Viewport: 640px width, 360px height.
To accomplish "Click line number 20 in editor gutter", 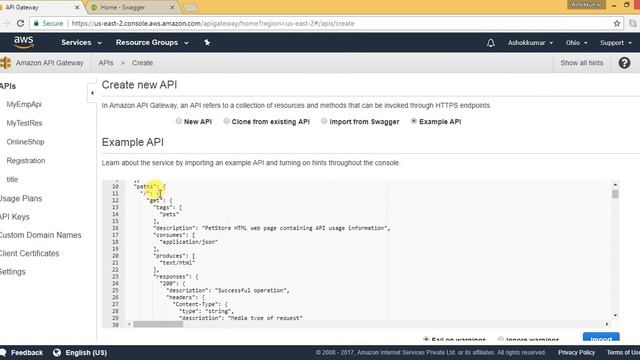I will pos(116,256).
